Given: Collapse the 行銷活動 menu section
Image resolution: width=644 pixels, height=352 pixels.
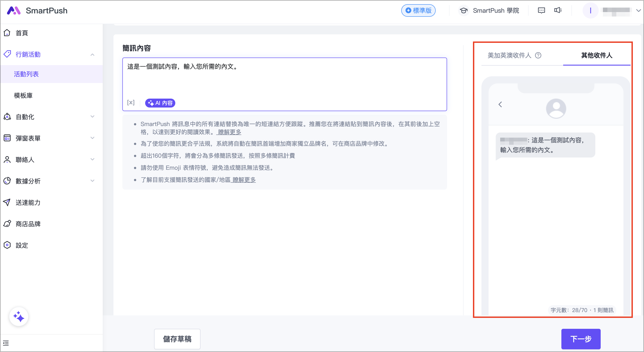Looking at the screenshot, I should coord(92,54).
